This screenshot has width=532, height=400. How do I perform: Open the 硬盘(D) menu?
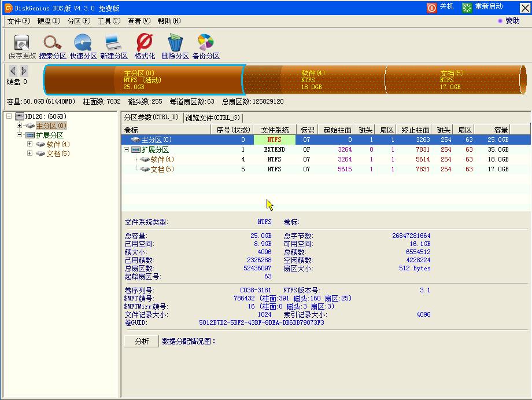49,21
